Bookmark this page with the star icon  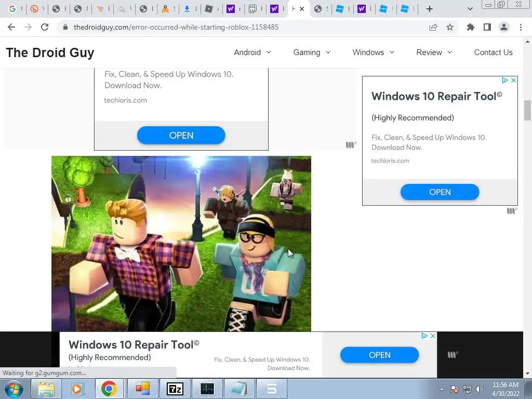coord(450,27)
